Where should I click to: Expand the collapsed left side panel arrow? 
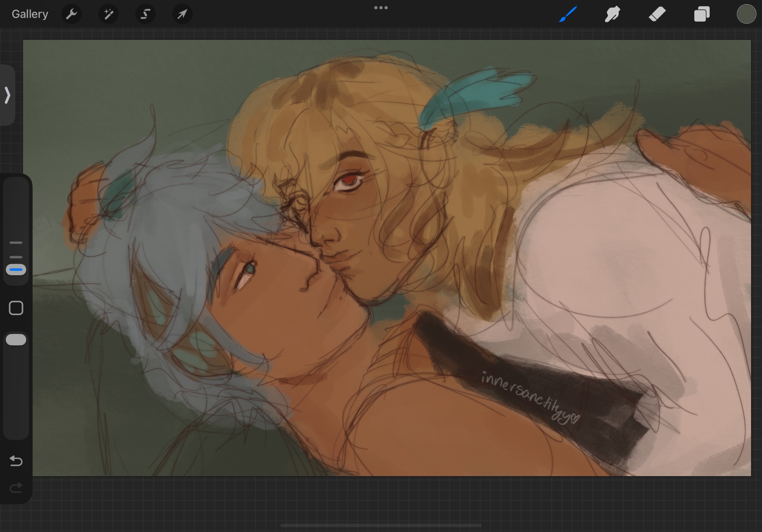pyautogui.click(x=7, y=95)
